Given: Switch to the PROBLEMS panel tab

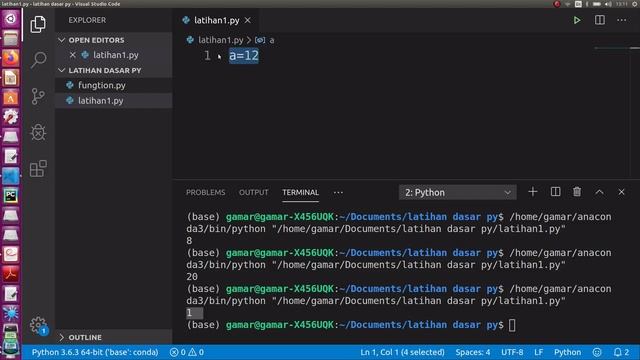Looking at the screenshot, I should (206, 192).
